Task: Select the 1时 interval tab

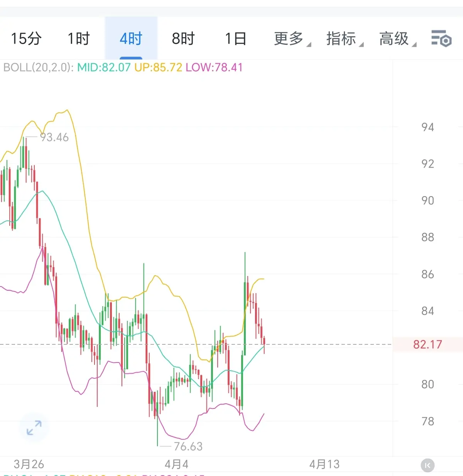Action: click(x=79, y=39)
